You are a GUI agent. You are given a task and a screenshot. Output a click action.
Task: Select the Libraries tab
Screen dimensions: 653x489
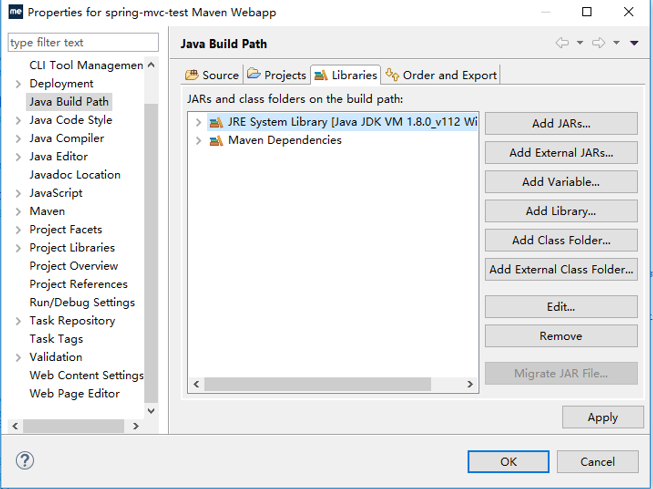(345, 75)
